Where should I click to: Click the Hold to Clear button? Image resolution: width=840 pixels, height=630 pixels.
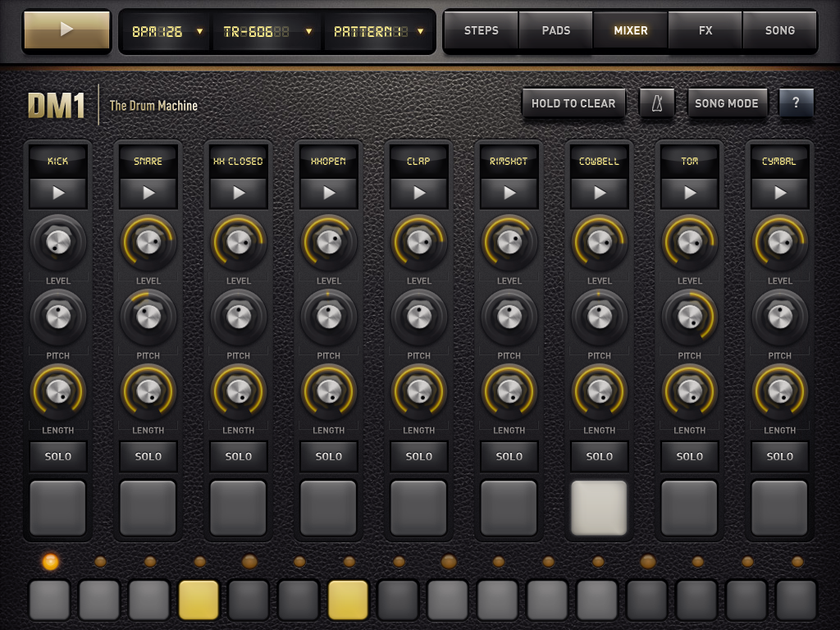(x=573, y=103)
